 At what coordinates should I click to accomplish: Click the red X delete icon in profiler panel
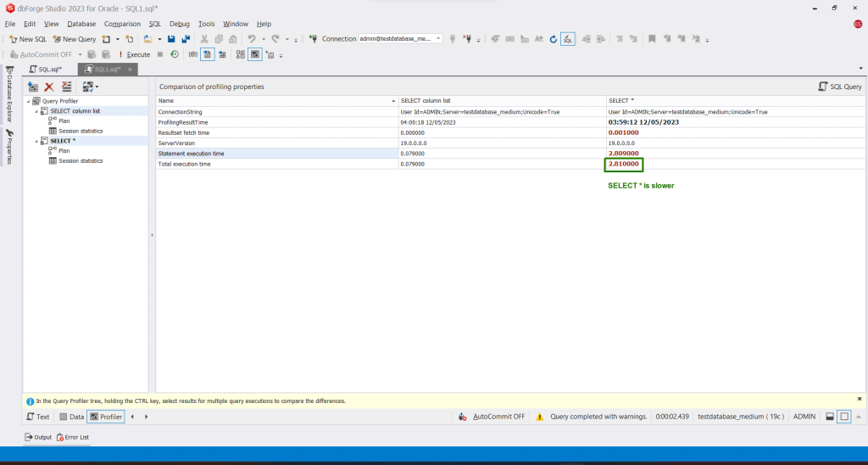49,87
